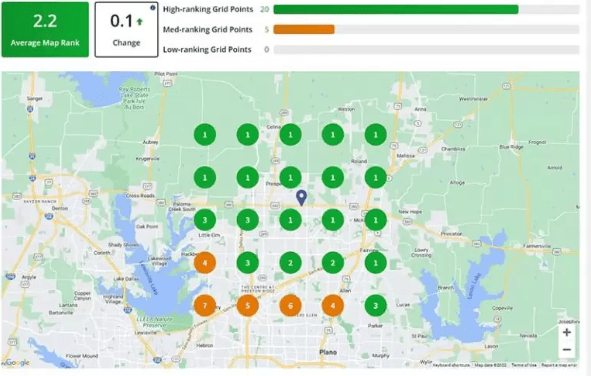Open the info icon on Change card

[x=153, y=8]
